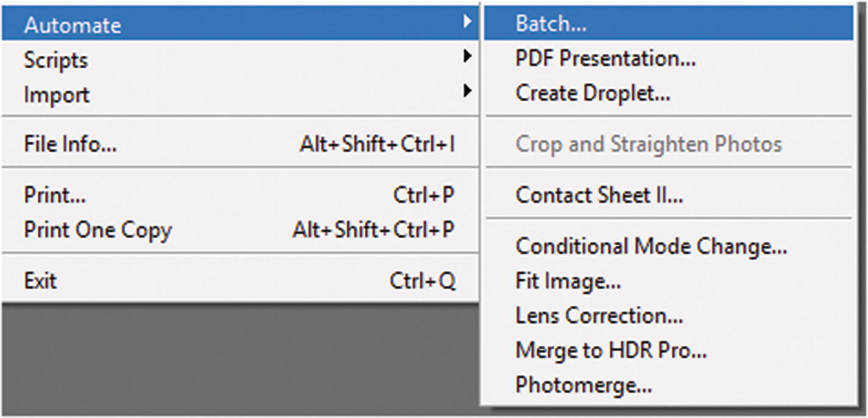The width and height of the screenshot is (868, 418).
Task: Open PDF Presentation dialog
Action: tap(605, 58)
